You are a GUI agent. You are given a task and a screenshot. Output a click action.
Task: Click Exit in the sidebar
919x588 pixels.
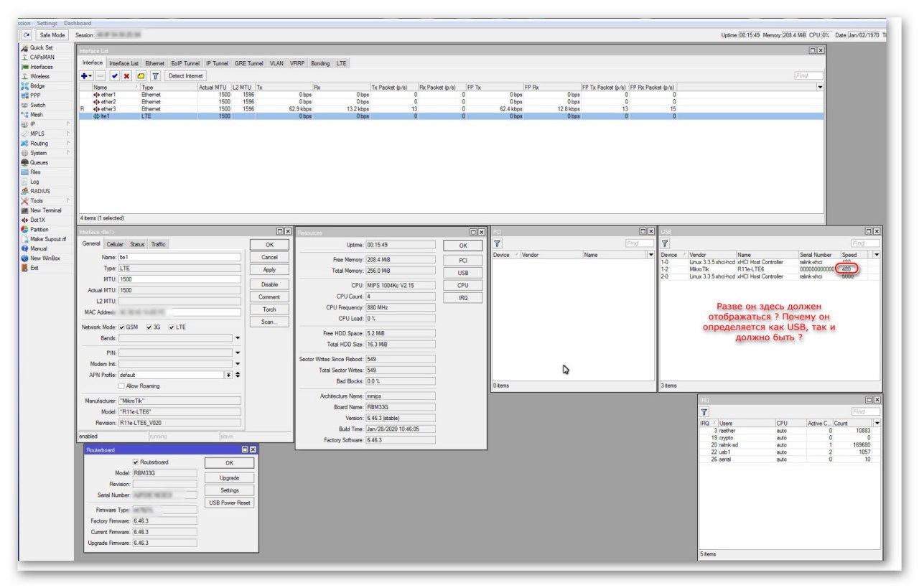click(x=34, y=267)
